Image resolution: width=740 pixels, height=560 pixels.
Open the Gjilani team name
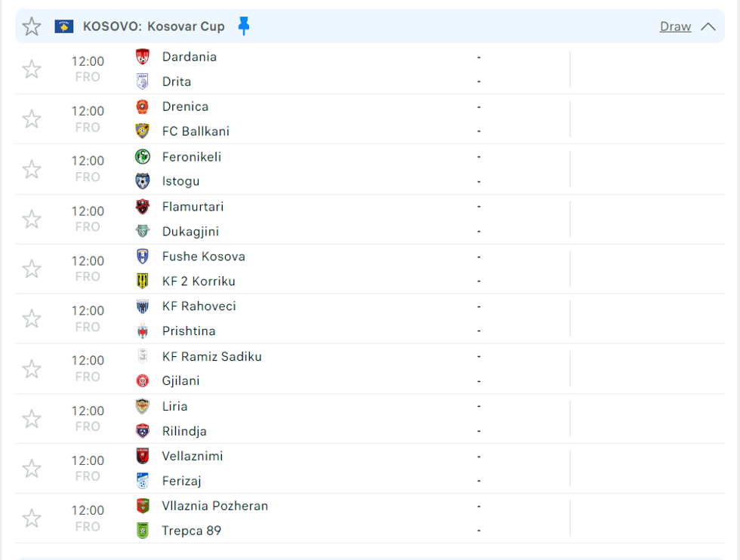click(x=180, y=381)
